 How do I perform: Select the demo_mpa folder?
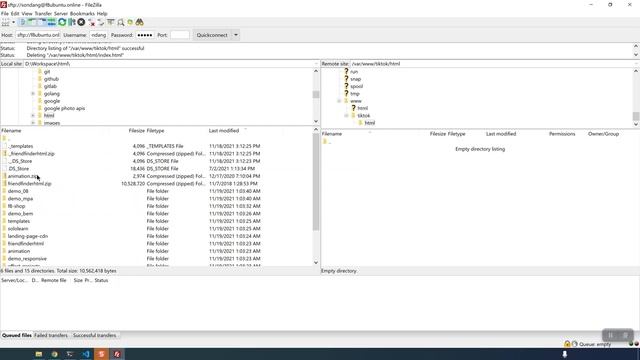point(20,199)
